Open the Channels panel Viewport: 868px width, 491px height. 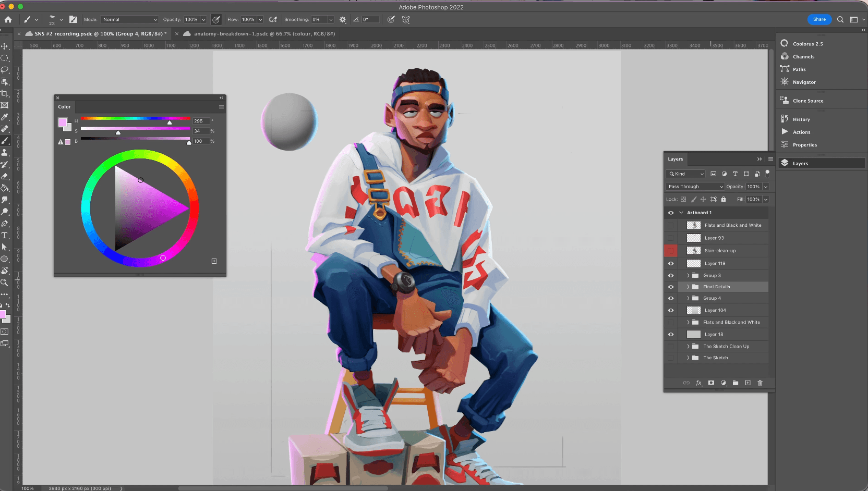(x=803, y=56)
